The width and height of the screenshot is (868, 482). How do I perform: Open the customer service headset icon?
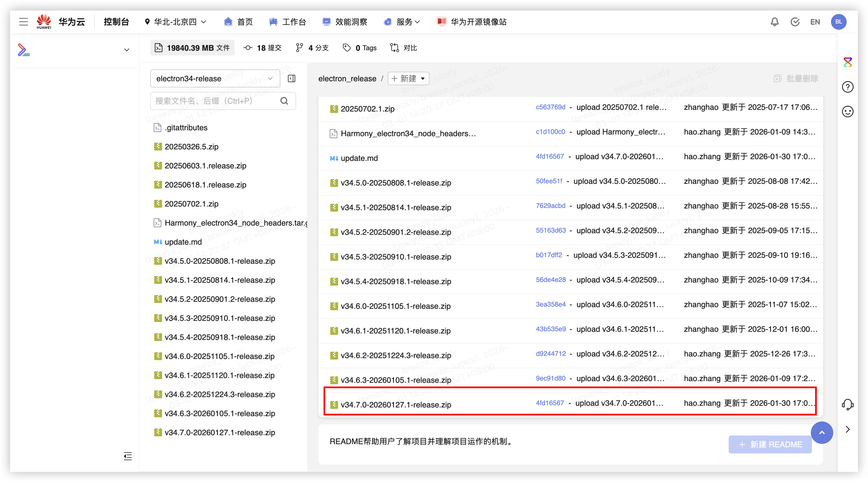click(x=848, y=404)
